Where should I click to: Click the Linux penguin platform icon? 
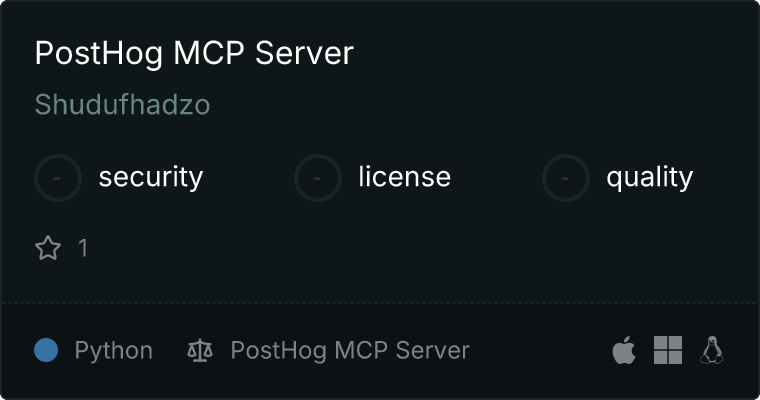pyautogui.click(x=712, y=350)
